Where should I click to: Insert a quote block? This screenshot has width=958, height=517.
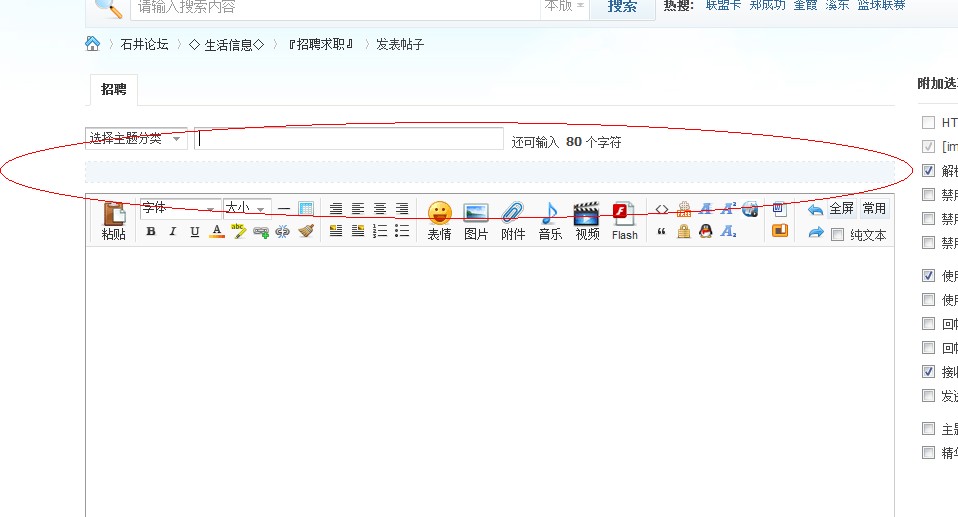point(662,231)
